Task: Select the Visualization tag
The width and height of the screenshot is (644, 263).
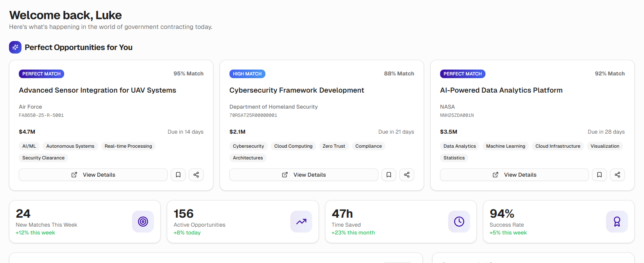Action: click(605, 146)
